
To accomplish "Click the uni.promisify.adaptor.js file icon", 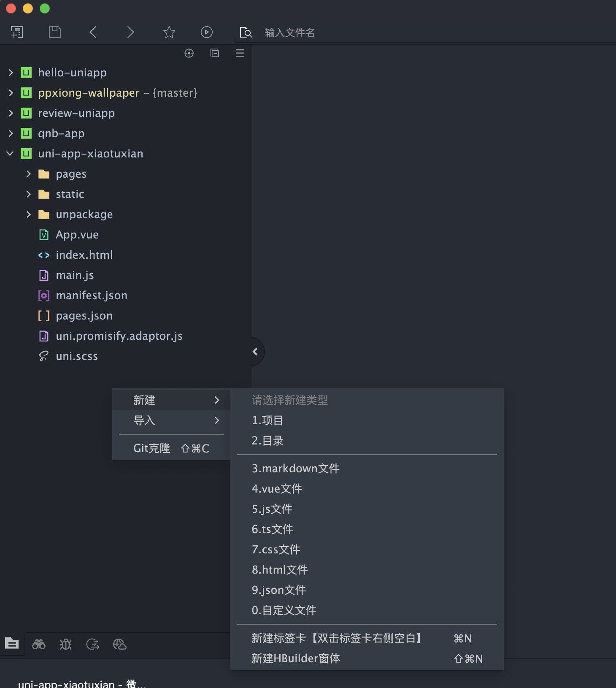I will 44,336.
